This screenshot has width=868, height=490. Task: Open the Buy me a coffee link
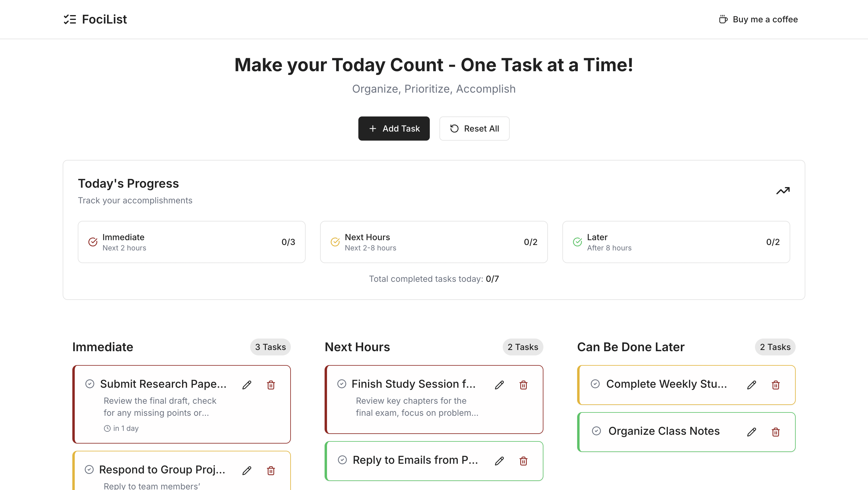tap(758, 19)
